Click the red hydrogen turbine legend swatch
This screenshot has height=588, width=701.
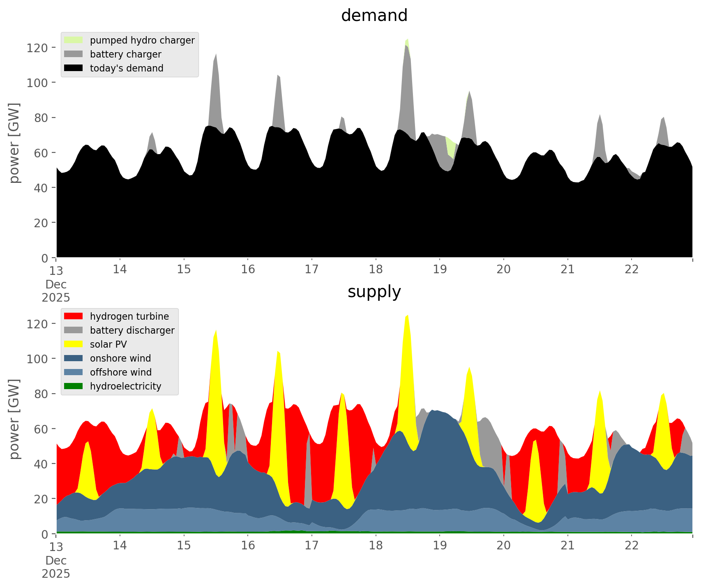(x=74, y=316)
